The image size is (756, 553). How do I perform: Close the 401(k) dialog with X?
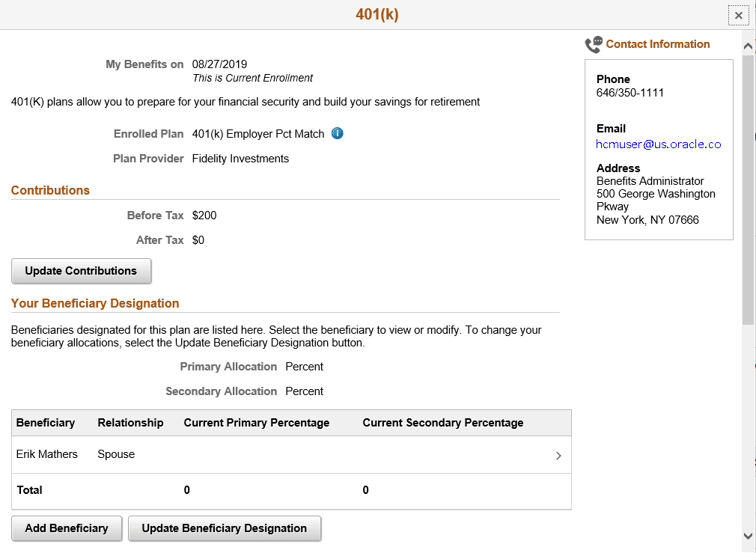coord(738,16)
